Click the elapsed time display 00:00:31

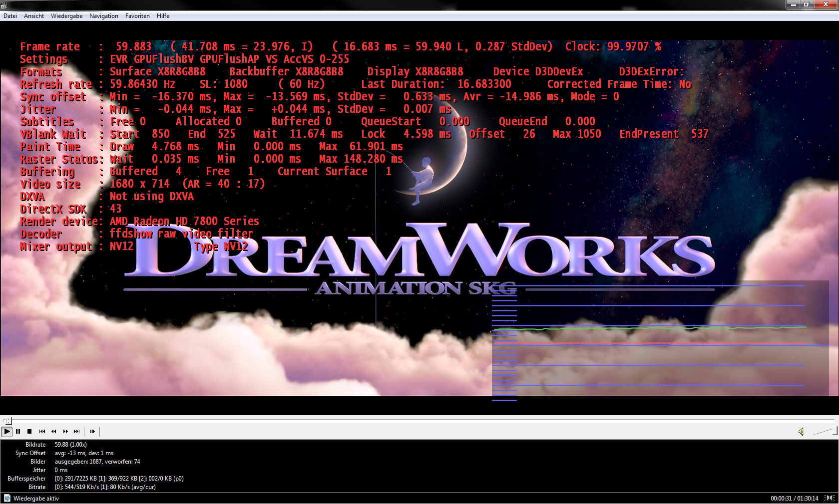coord(781,499)
